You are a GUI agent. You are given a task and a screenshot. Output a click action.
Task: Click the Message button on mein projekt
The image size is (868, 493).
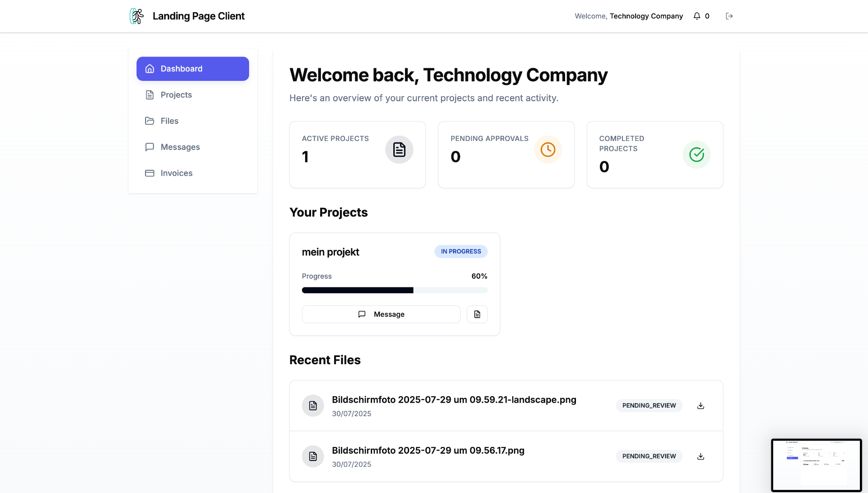pos(381,314)
